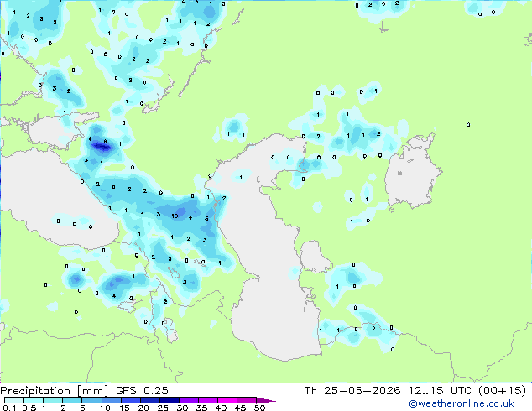Click the "35" legend scale label
Screen dimensions: 532x411
pos(201,408)
